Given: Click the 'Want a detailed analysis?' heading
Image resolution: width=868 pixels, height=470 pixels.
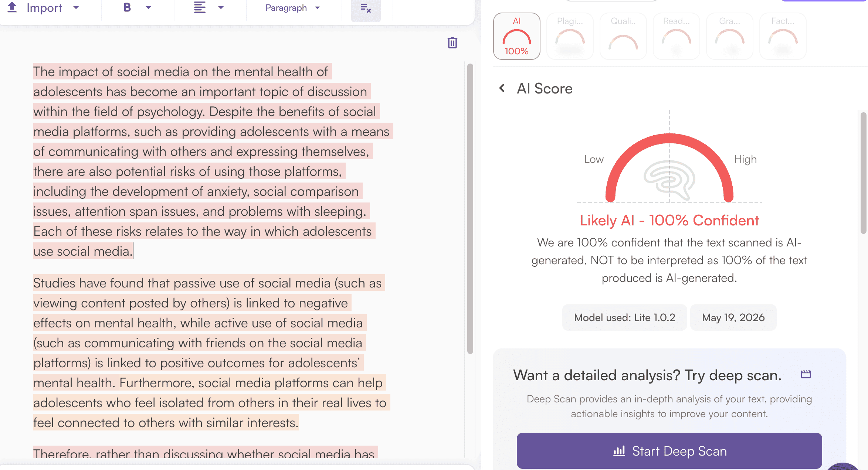Looking at the screenshot, I should (x=647, y=375).
